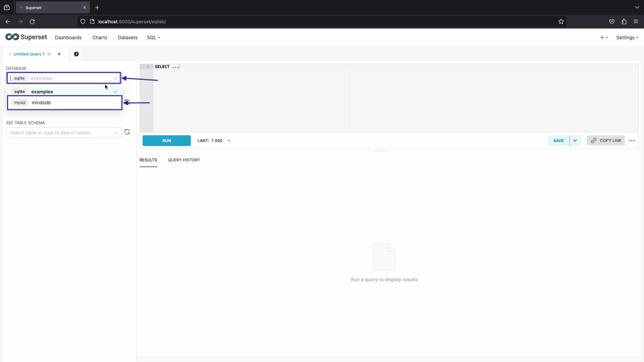Open the SQL menu in navbar
644x362 pixels.
[153, 38]
